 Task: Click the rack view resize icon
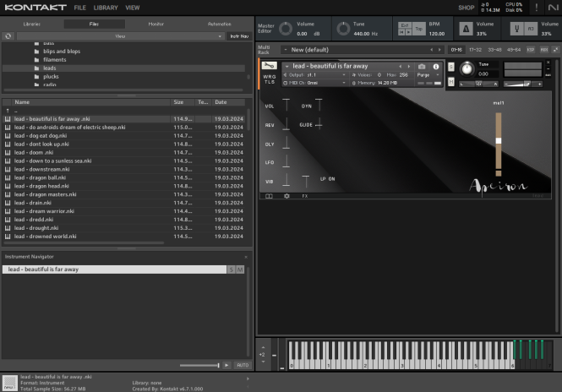click(555, 50)
